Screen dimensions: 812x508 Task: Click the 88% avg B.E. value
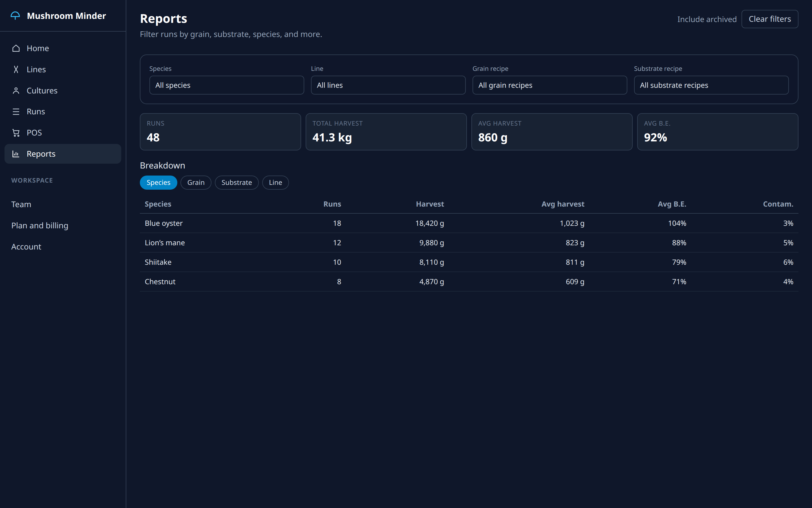(679, 243)
